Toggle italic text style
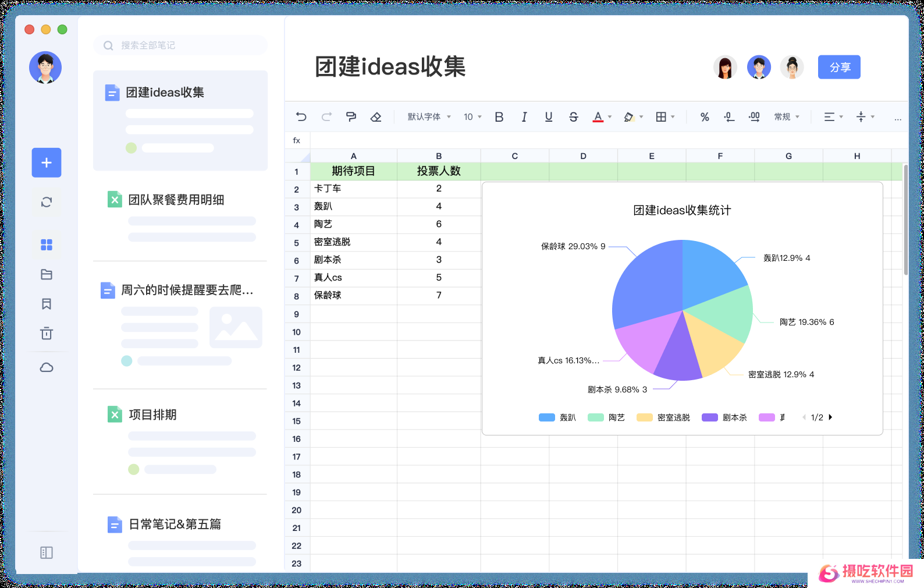Viewport: 924px width, 588px height. (524, 117)
